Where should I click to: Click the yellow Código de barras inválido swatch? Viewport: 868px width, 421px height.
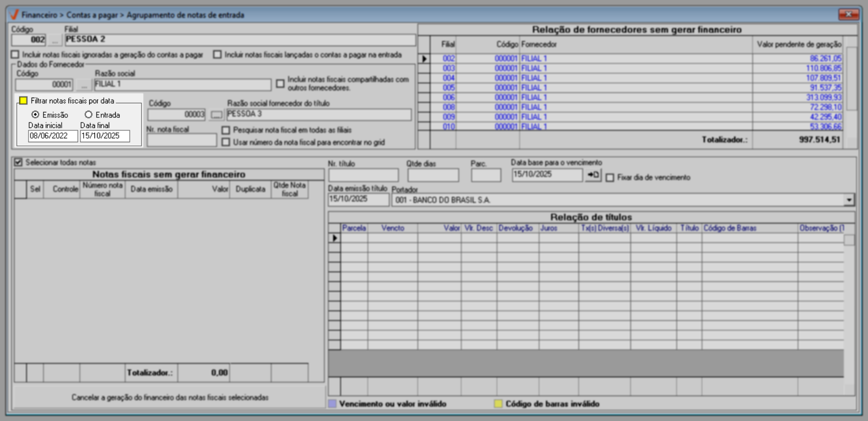(x=498, y=404)
